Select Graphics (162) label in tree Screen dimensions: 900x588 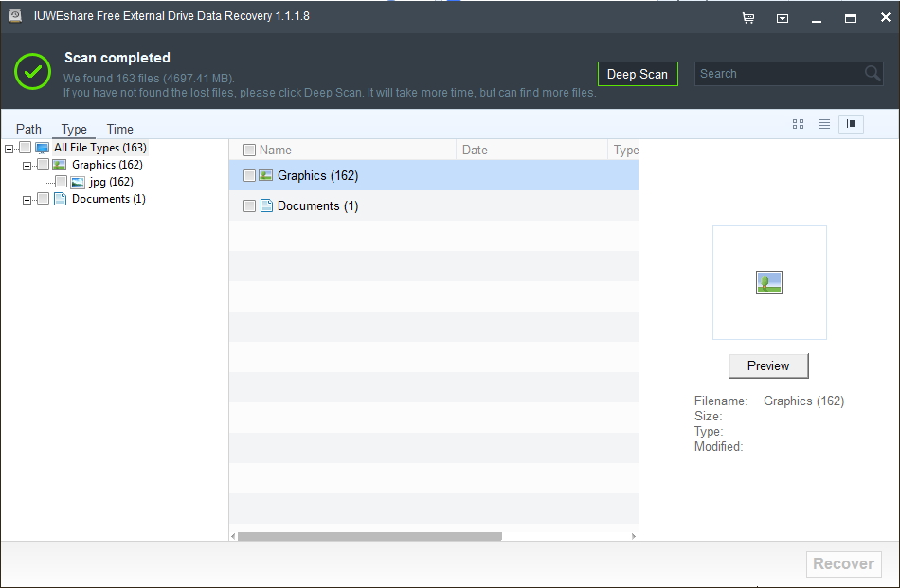pyautogui.click(x=107, y=165)
